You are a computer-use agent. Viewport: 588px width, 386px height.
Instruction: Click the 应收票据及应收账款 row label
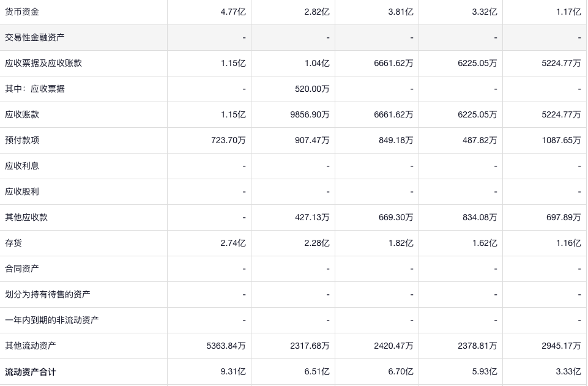click(x=43, y=63)
